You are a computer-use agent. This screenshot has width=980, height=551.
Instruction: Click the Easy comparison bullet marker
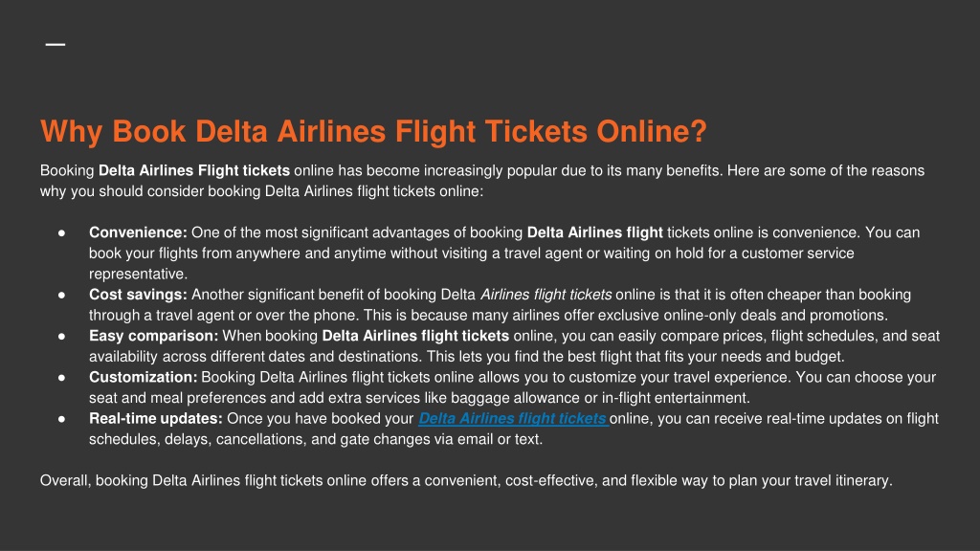coord(62,336)
